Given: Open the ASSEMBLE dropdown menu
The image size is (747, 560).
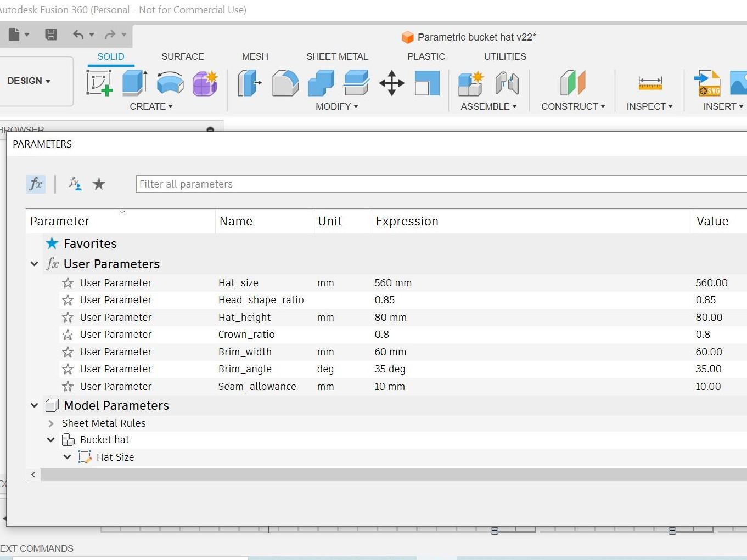Looking at the screenshot, I should [489, 106].
